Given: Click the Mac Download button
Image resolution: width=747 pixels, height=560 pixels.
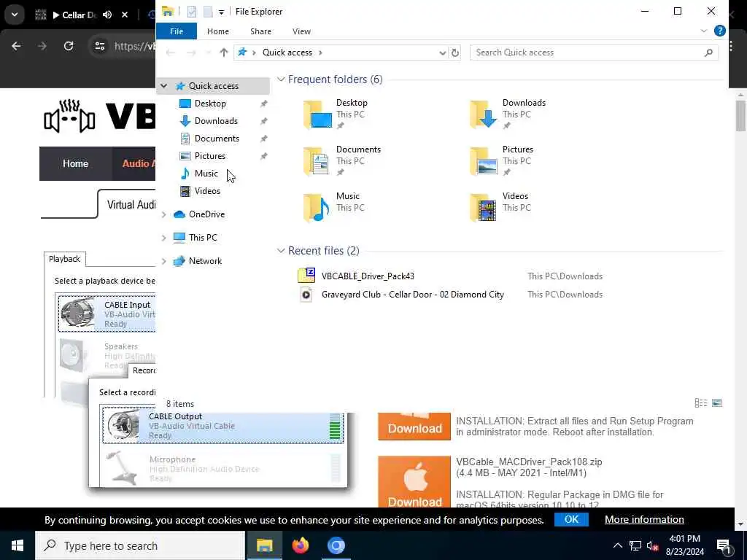Looking at the screenshot, I should (414, 482).
